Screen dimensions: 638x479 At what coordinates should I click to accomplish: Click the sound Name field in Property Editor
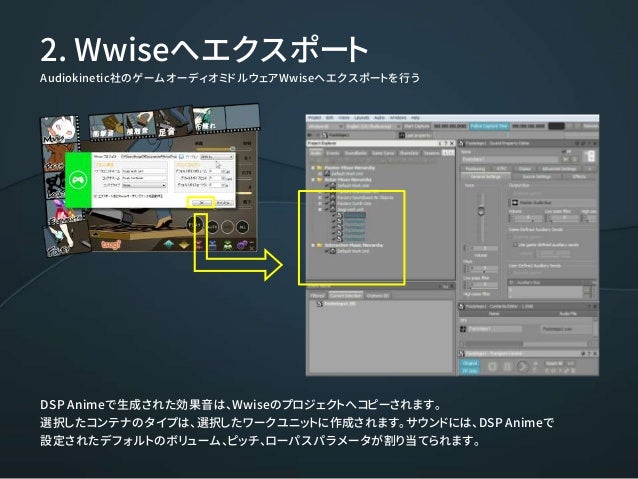point(510,159)
